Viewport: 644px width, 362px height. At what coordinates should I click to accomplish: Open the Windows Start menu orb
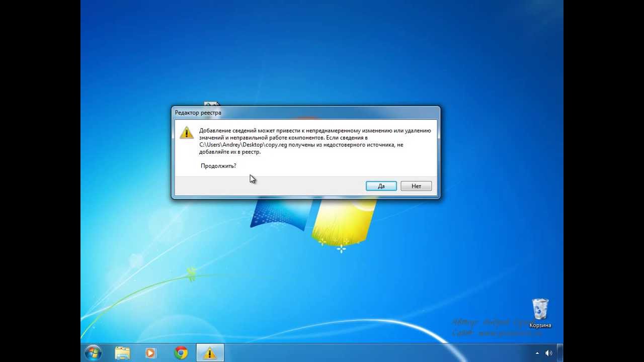coord(94,353)
